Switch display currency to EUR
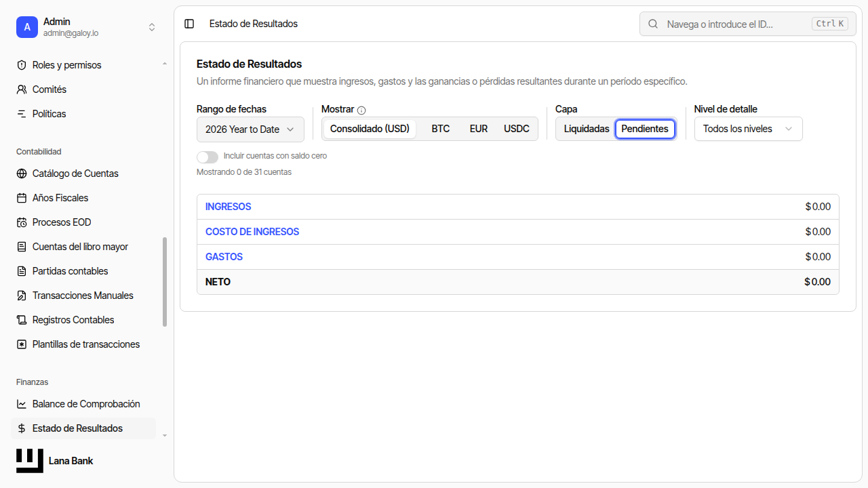Screen dimensions: 868x488 pos(479,129)
